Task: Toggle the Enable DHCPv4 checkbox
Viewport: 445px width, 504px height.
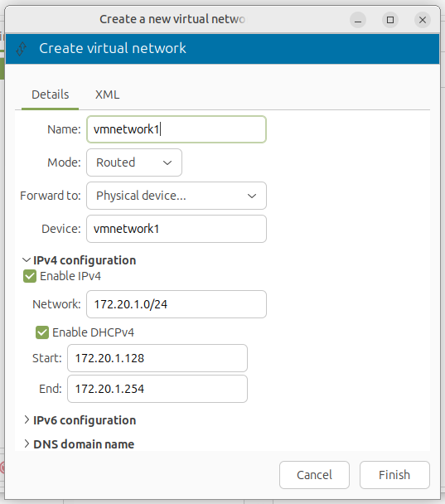Action: coord(42,332)
